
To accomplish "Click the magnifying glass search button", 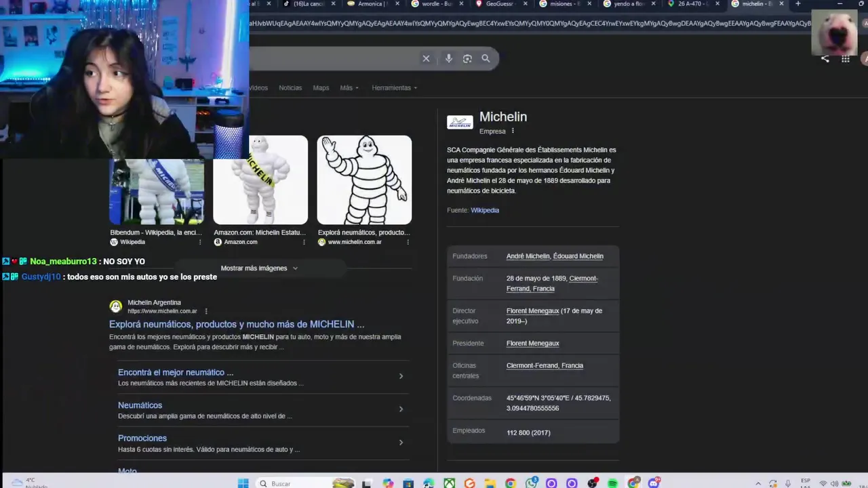I will (x=486, y=58).
